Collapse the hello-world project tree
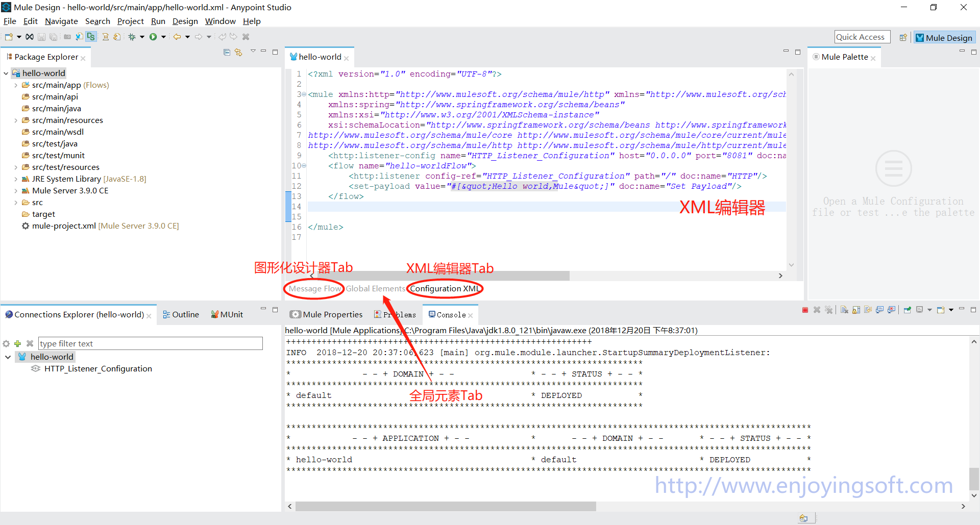Viewport: 980px width, 525px height. tap(6, 73)
